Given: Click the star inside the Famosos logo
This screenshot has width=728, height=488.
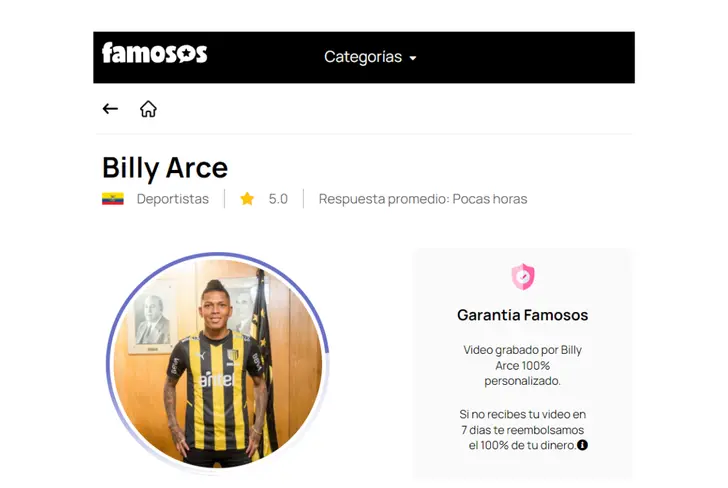Looking at the screenshot, I should [x=186, y=55].
